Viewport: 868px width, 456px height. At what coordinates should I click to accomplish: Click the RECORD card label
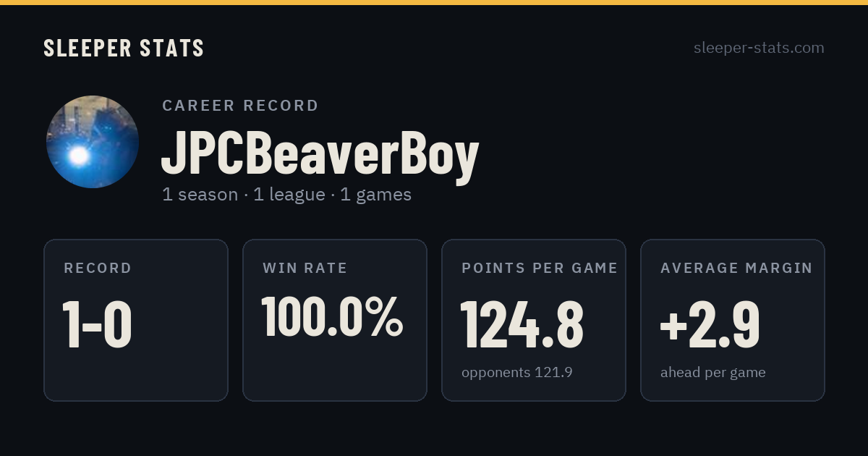pos(98,269)
